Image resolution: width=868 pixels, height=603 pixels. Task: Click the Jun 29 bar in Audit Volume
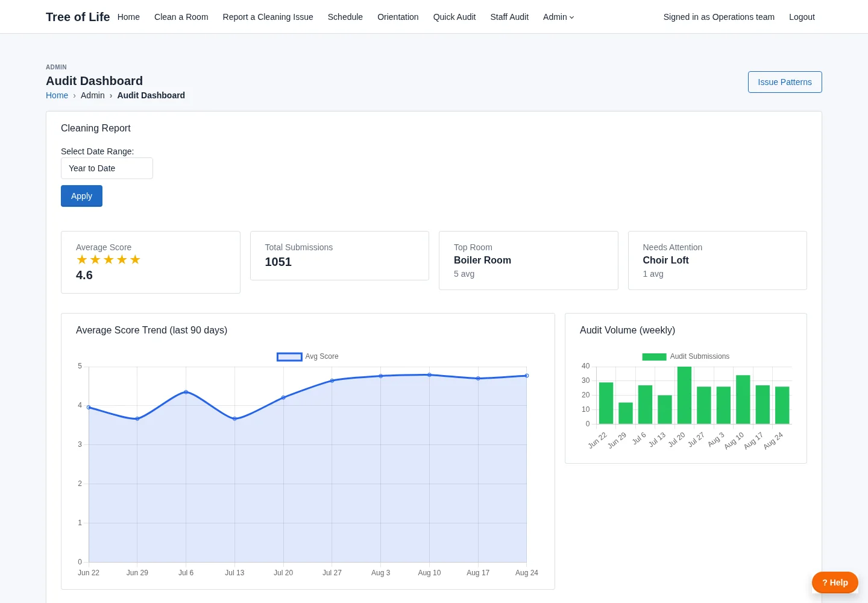626,413
